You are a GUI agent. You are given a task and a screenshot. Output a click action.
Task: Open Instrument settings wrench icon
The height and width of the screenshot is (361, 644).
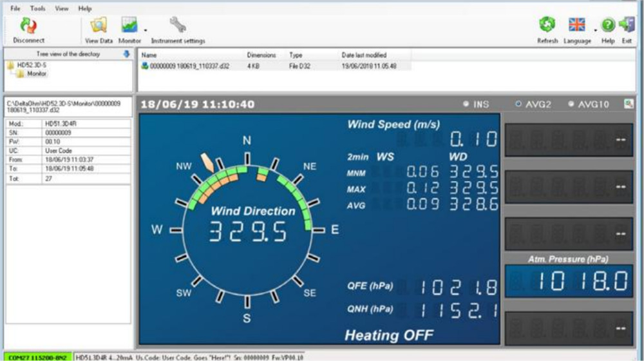[178, 24]
